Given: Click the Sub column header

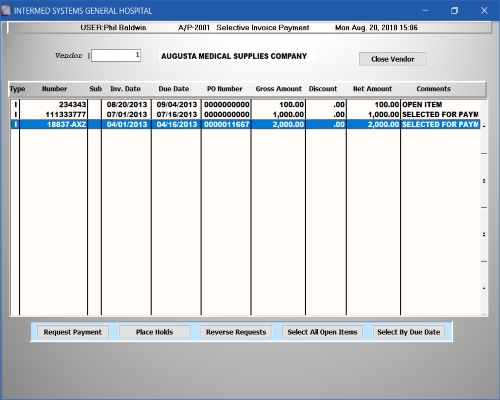Looking at the screenshot, I should [x=95, y=89].
